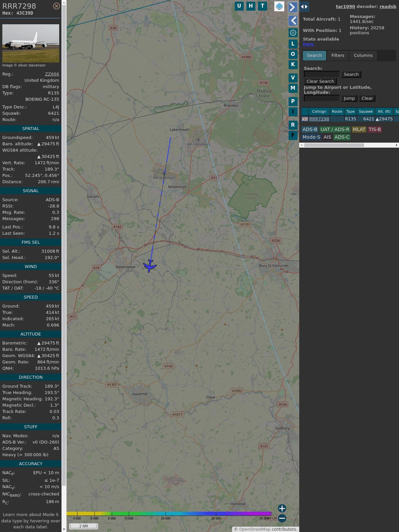This screenshot has height=532, width=399.
Task: Open the Columns tab
Action: [x=363, y=56]
